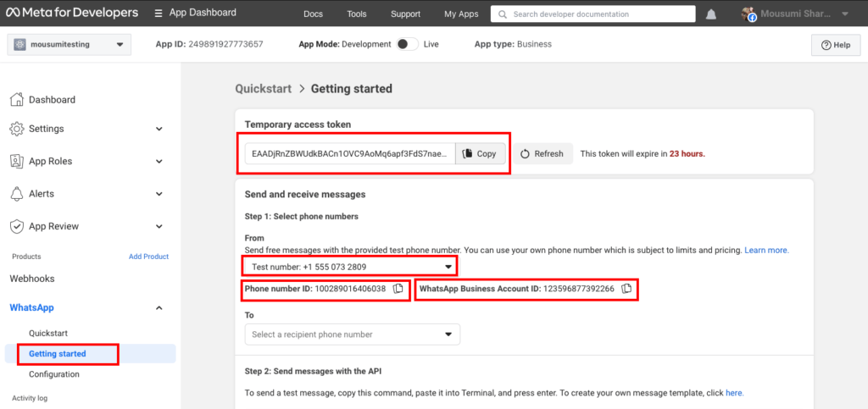
Task: Select Configuration under WhatsApp
Action: pos(54,374)
